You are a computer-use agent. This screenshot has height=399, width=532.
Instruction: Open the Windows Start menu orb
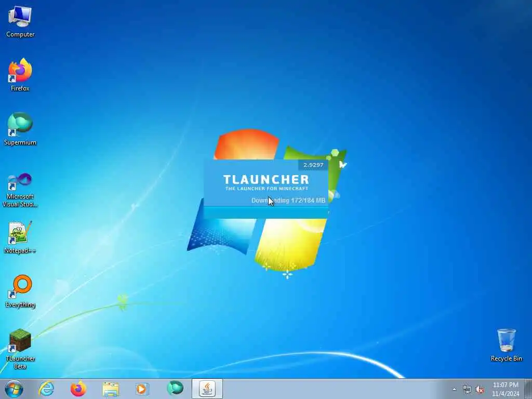(x=14, y=389)
